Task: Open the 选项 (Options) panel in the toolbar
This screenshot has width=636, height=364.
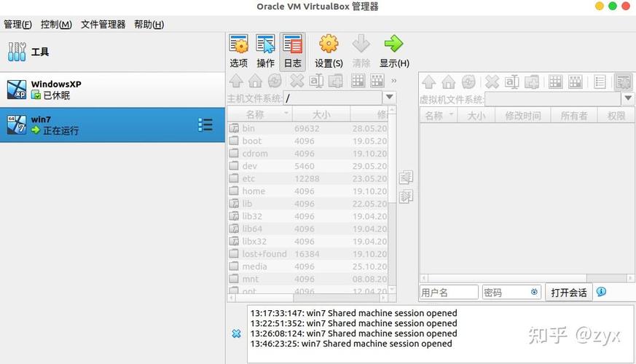Action: 238,52
